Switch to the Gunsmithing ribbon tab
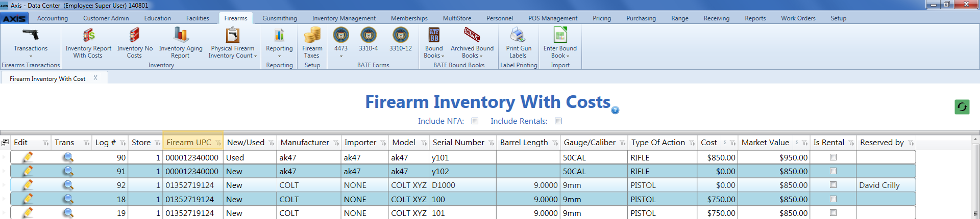 point(280,18)
